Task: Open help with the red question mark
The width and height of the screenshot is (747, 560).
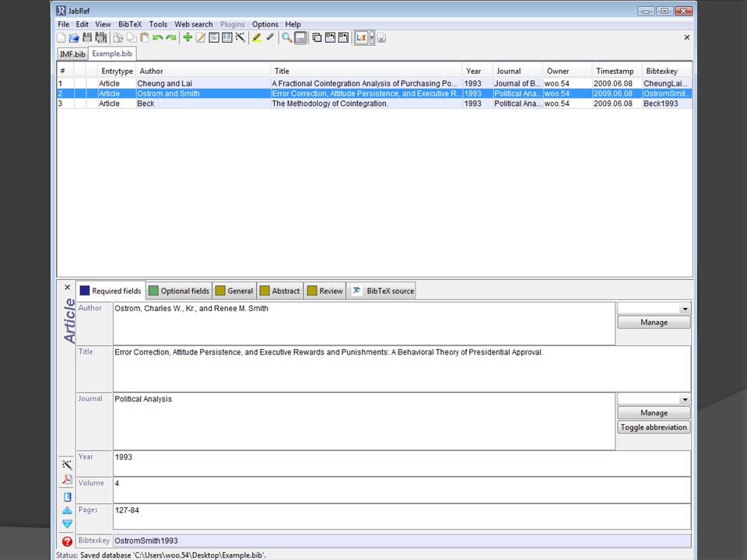Action: (x=67, y=541)
